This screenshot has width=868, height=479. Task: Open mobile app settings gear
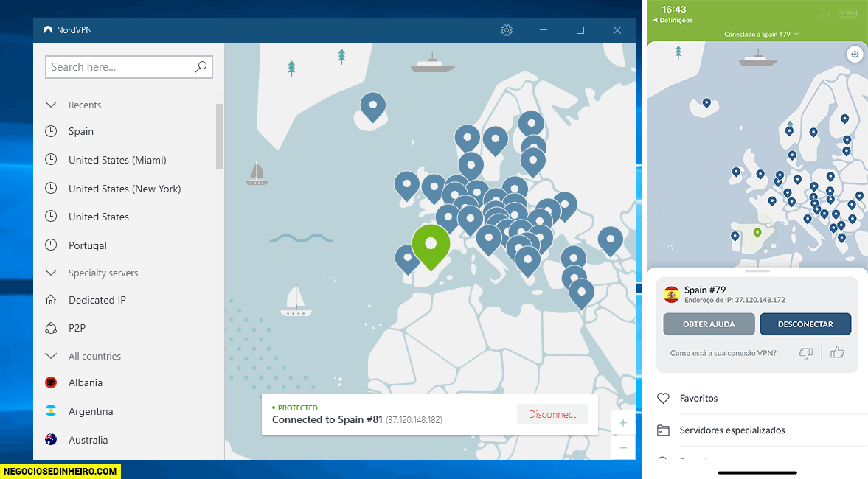tap(855, 55)
